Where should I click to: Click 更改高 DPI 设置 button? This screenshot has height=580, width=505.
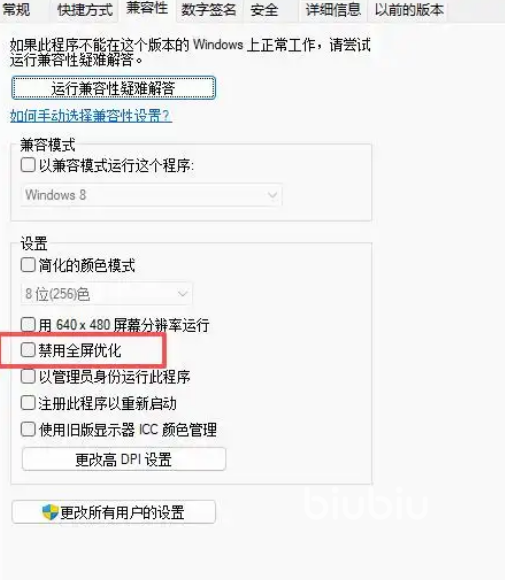(124, 459)
